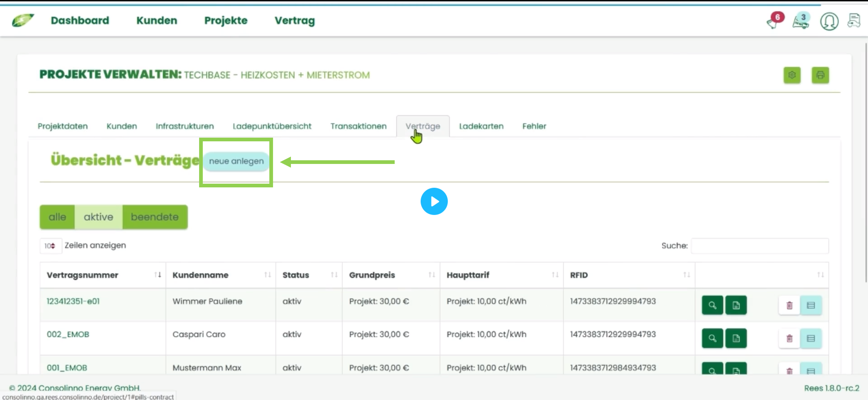868x400 pixels.
Task: Click the rightmost header icon
Action: pos(854,21)
